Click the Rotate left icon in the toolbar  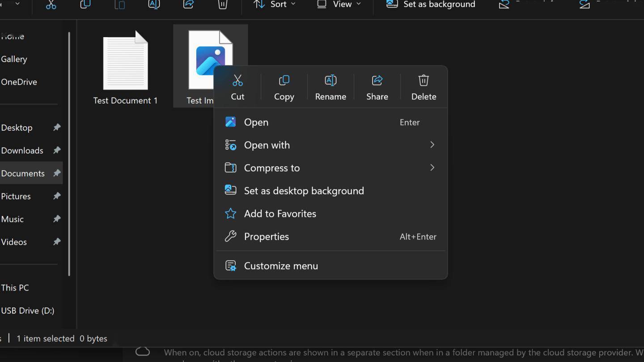[504, 4]
